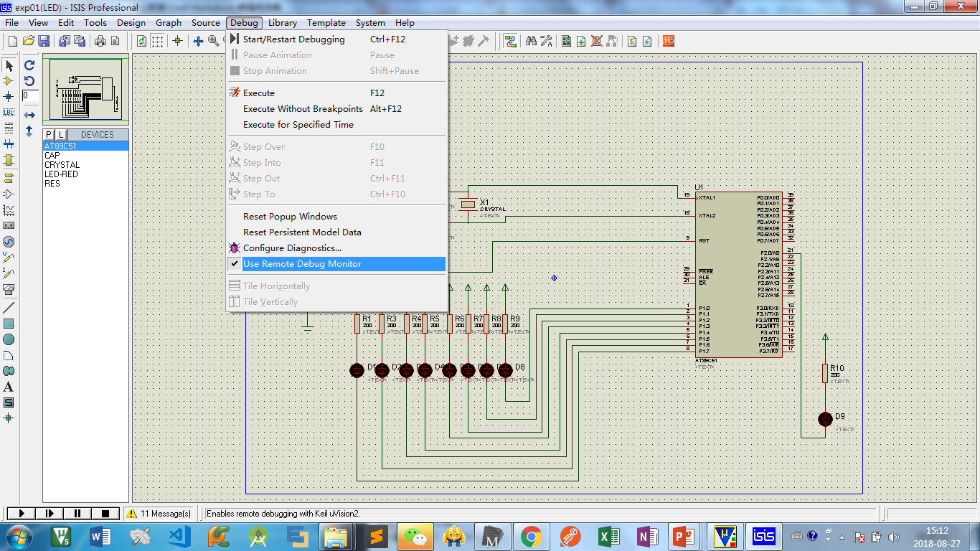Click the Property assignment wrench icon
The width and height of the screenshot is (980, 551).
coord(546,41)
